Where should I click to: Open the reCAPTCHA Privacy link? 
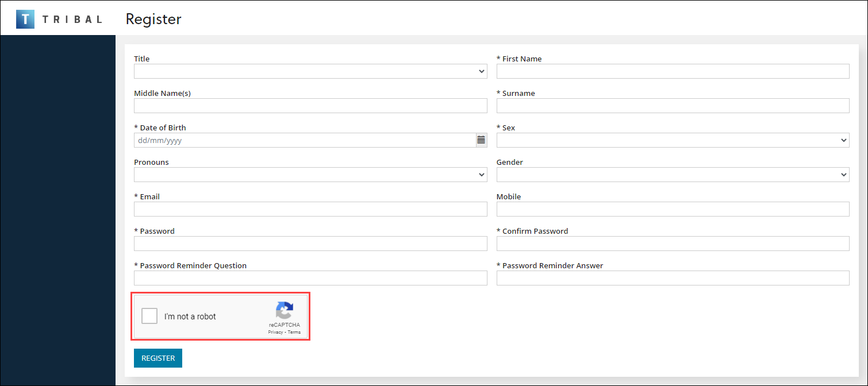tap(275, 332)
